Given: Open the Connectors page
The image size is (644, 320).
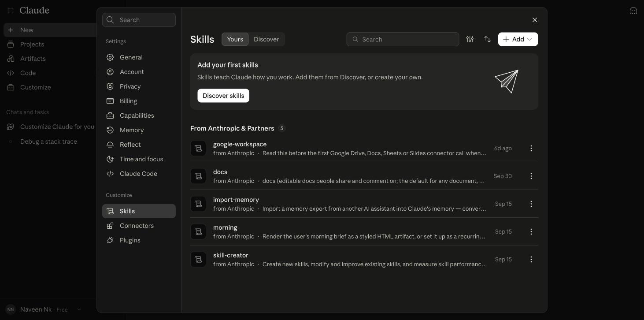Looking at the screenshot, I should pyautogui.click(x=139, y=226).
